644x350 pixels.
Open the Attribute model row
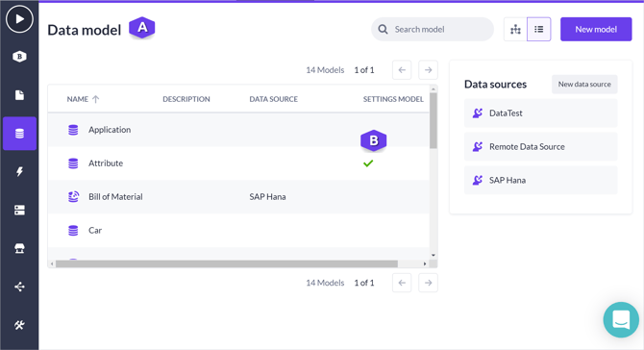click(238, 163)
